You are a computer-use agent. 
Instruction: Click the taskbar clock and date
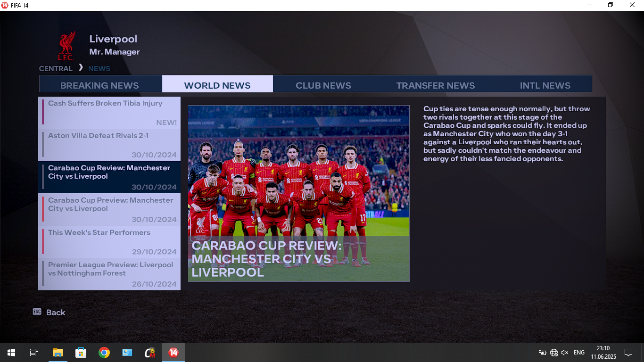603,353
